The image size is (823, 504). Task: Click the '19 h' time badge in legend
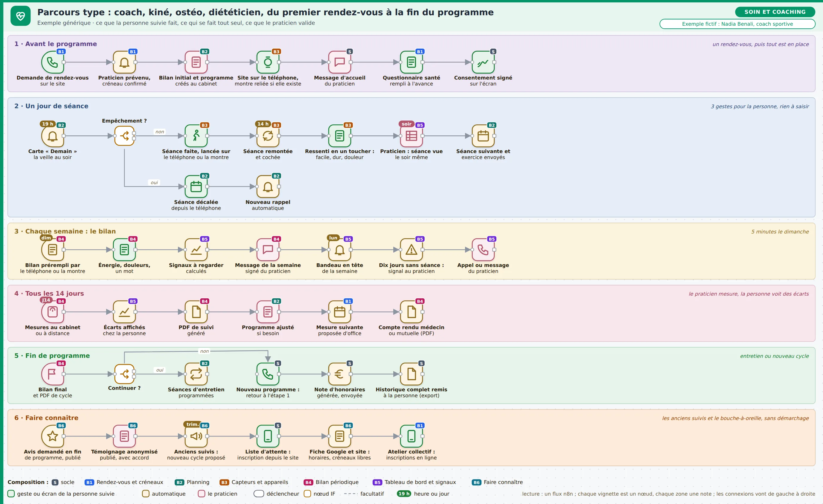[x=404, y=493]
